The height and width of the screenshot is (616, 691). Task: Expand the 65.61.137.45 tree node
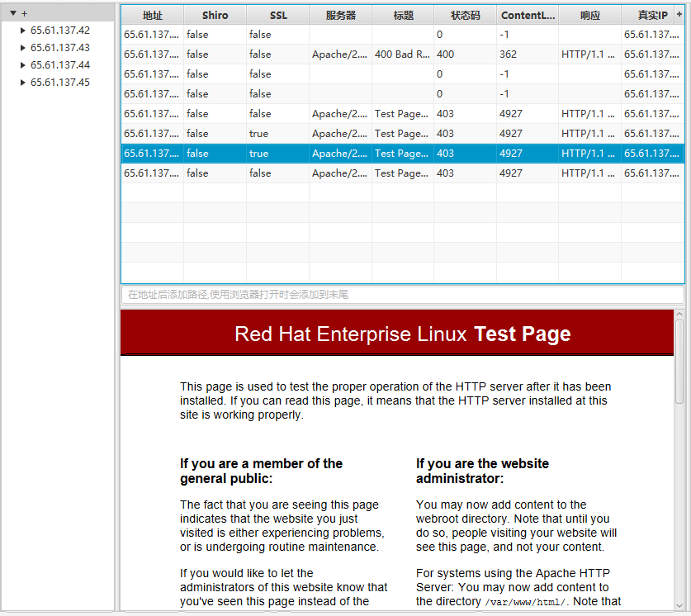click(x=22, y=83)
